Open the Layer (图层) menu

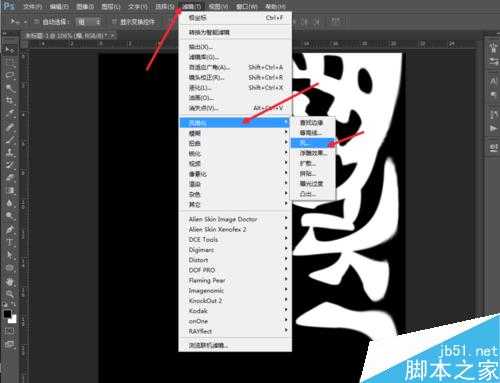point(111,6)
